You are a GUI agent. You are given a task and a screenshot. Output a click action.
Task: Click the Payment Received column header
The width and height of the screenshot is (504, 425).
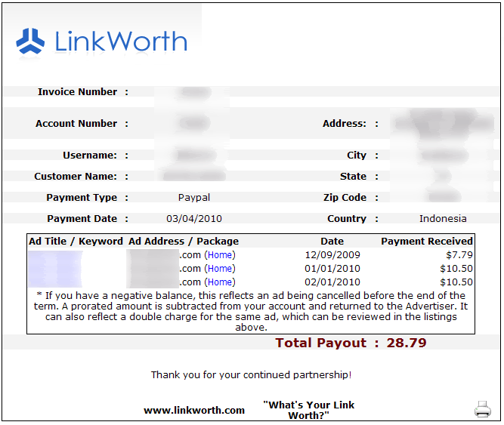427,242
